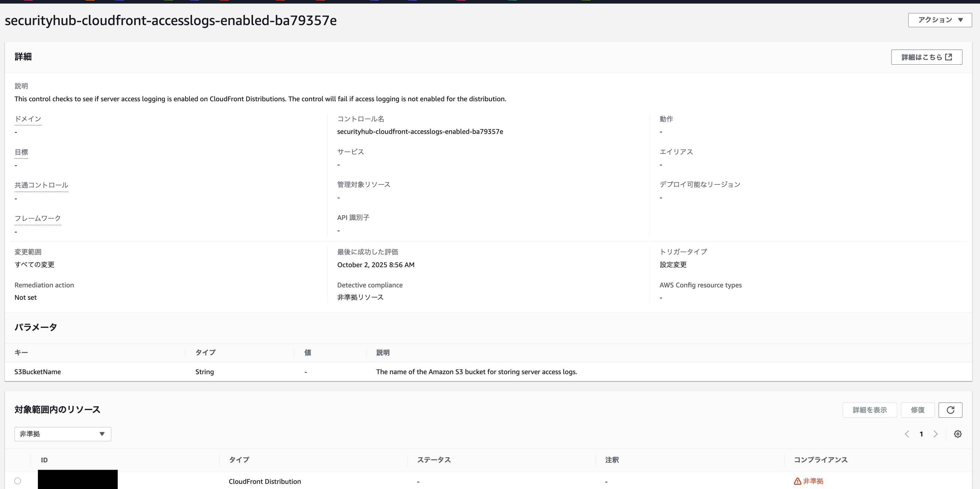Click the 共通コントロール info term
Viewport: 980px width, 489px height.
[41, 185]
